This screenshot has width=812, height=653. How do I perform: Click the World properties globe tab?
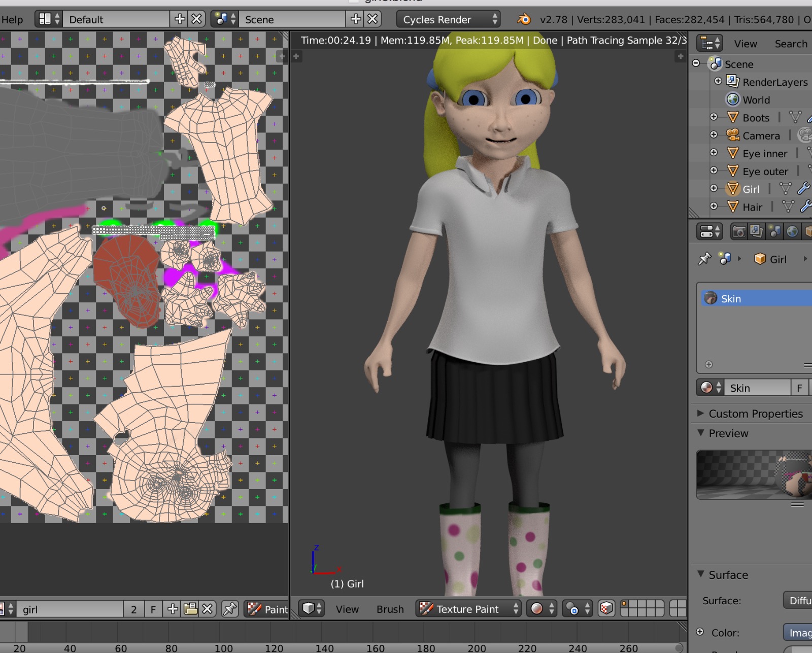click(792, 232)
